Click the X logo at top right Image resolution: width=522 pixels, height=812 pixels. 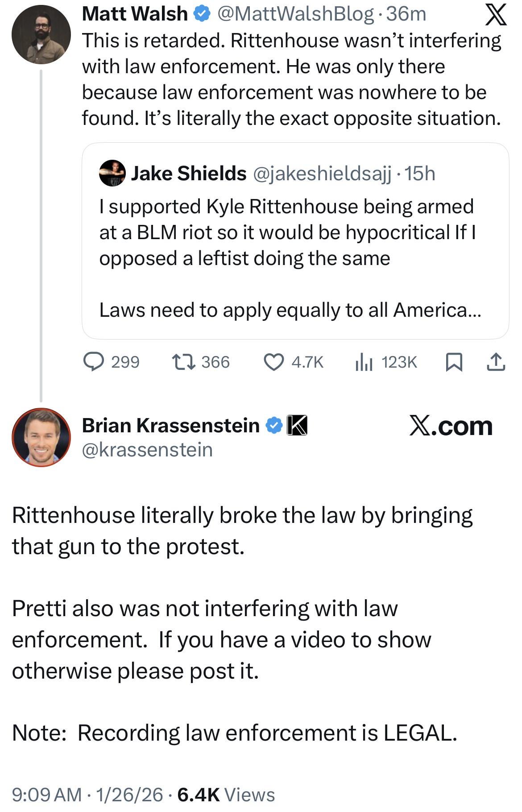coord(496,15)
